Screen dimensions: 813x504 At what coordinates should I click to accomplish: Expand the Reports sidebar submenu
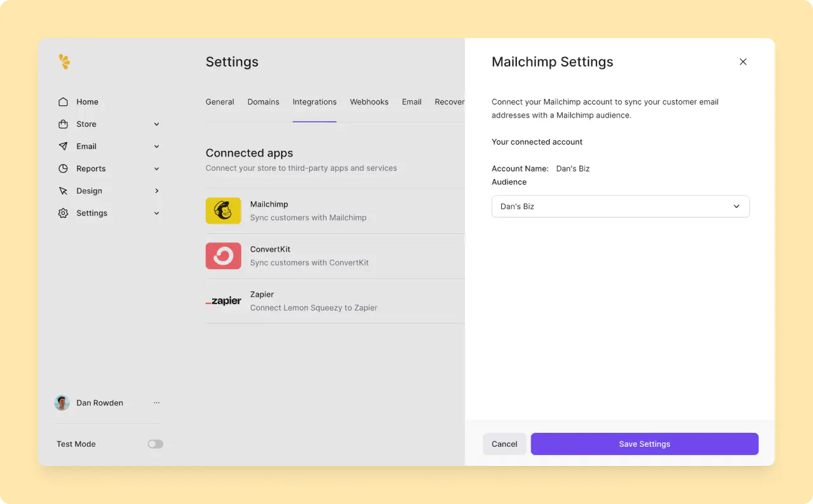pyautogui.click(x=156, y=168)
